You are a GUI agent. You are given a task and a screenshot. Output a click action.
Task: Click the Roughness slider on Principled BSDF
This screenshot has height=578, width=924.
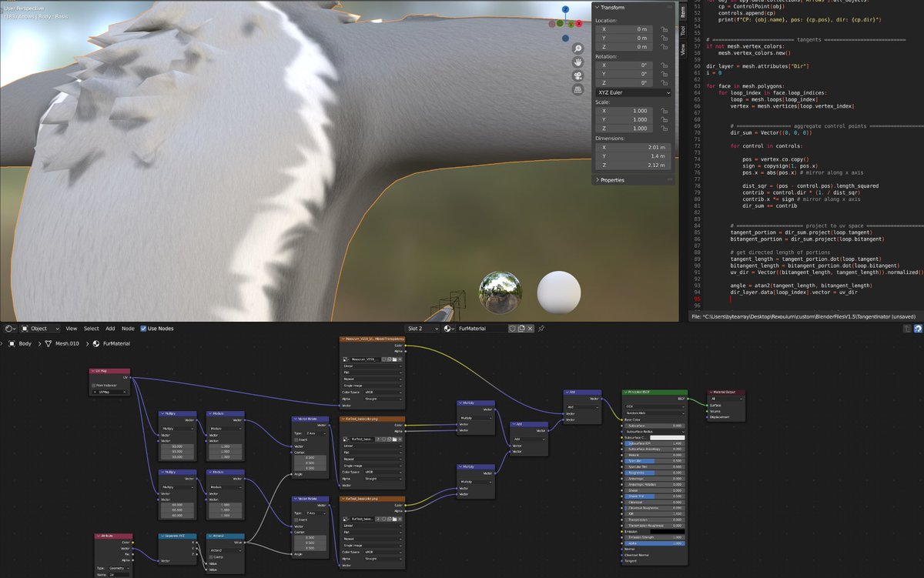tap(654, 473)
